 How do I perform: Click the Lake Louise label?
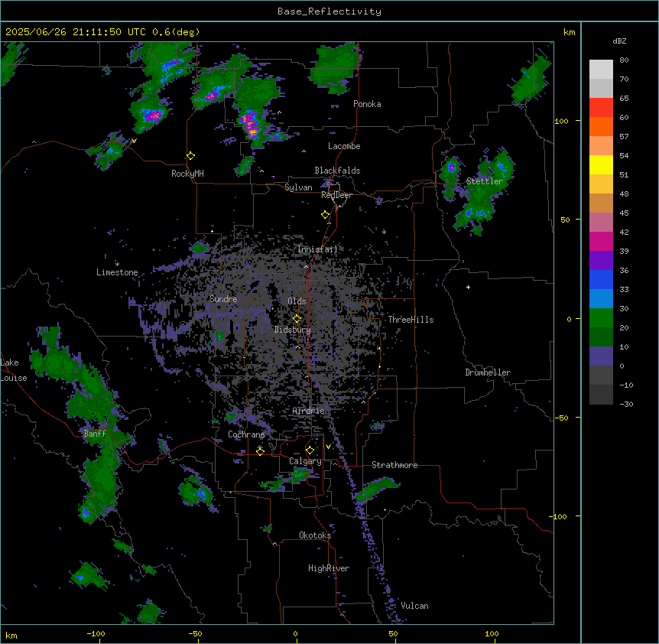point(14,370)
